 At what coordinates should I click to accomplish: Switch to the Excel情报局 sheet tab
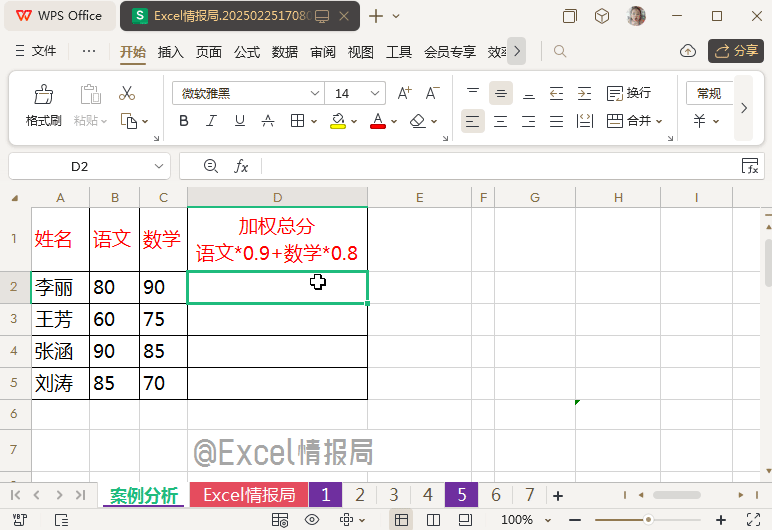(249, 495)
